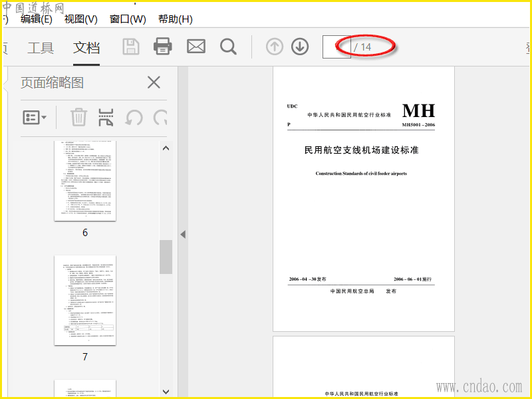532x399 pixels.
Task: Collapse the left navigation pane arrow
Action: pyautogui.click(x=184, y=234)
